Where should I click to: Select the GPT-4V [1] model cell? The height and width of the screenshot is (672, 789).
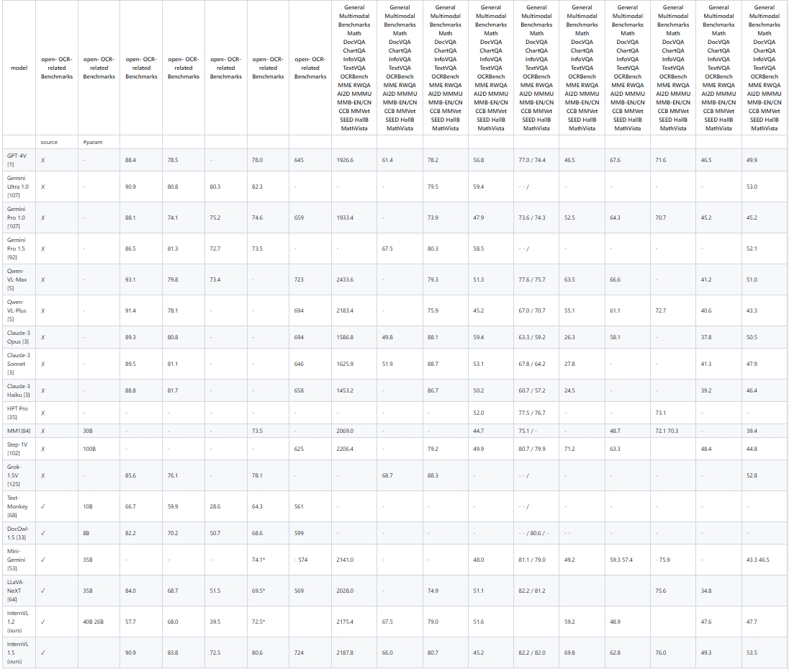19,160
